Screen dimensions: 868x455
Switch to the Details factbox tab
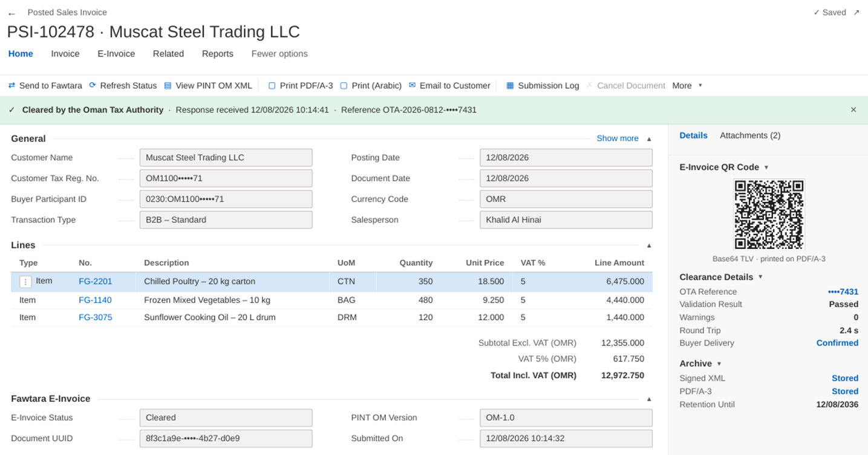pos(693,135)
